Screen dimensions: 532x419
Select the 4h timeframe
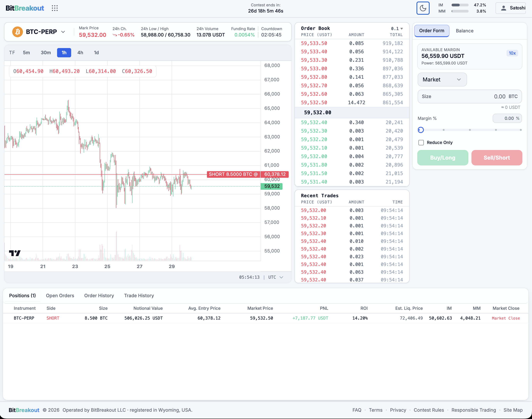click(80, 53)
